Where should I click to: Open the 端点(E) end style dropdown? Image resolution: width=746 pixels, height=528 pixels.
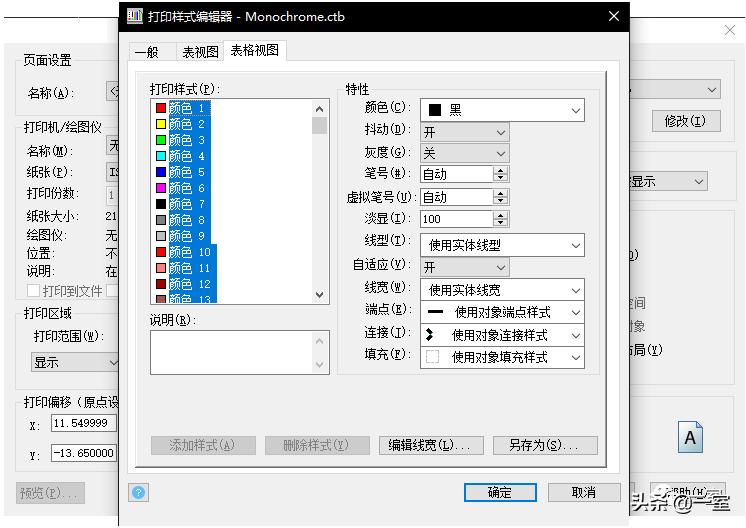pyautogui.click(x=502, y=312)
